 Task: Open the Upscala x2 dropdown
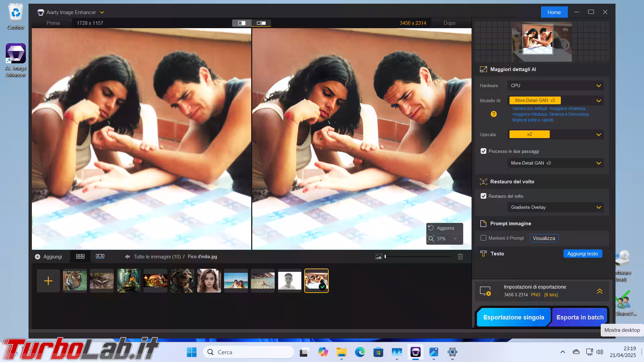point(555,134)
